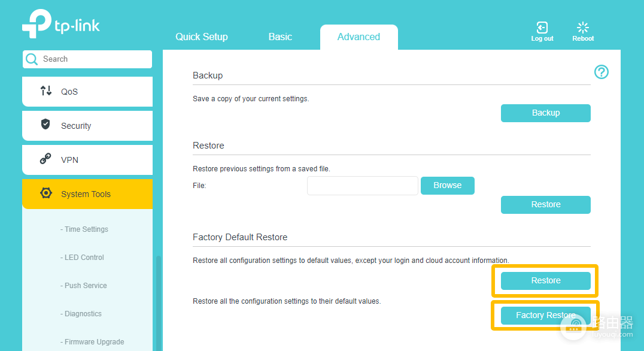644x351 pixels.
Task: Click the Factory Restore button
Action: click(x=546, y=315)
